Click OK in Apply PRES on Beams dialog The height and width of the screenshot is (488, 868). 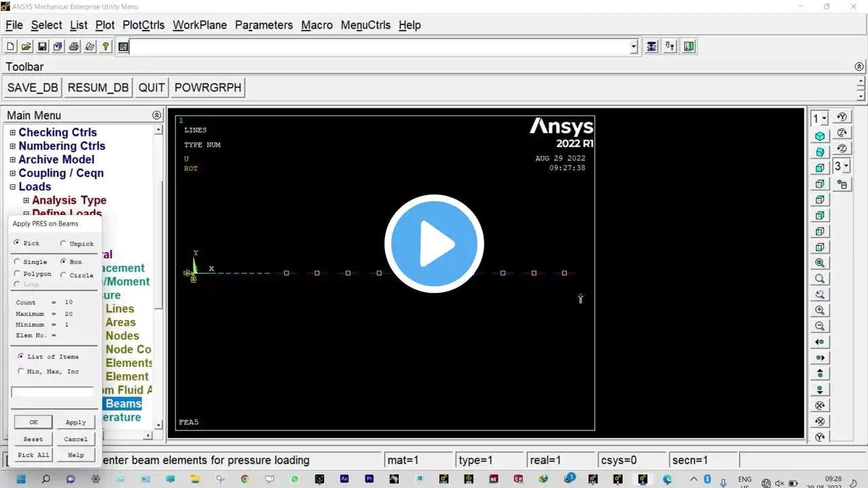tap(33, 422)
